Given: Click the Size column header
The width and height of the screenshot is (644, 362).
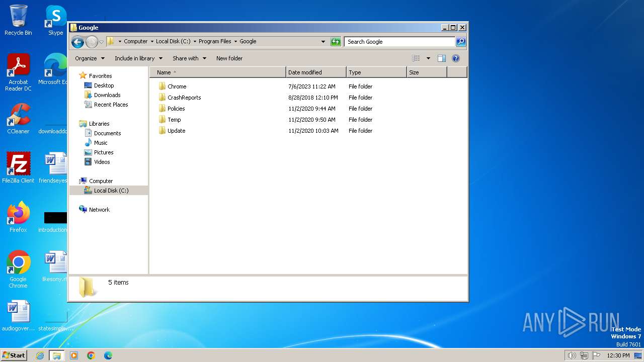Looking at the screenshot, I should point(427,72).
